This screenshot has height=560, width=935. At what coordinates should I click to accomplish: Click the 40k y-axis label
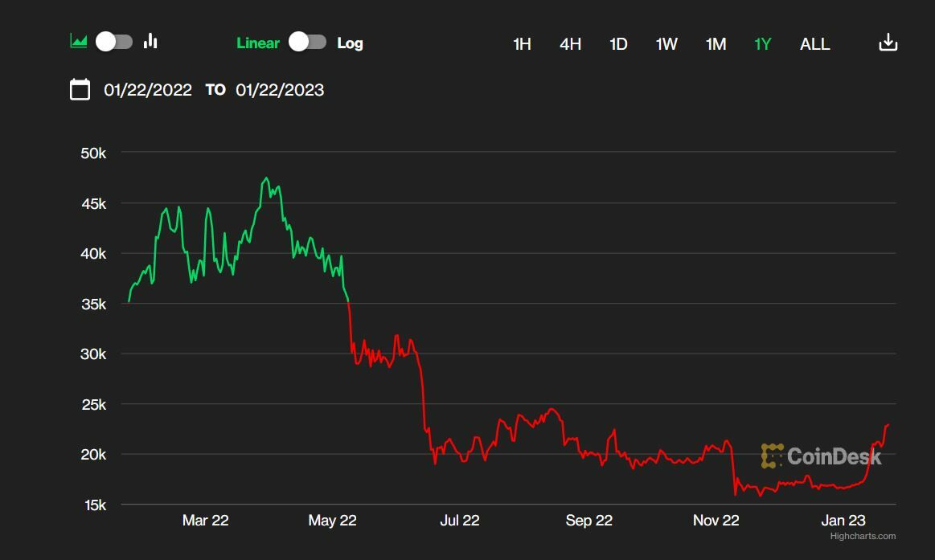coord(93,254)
